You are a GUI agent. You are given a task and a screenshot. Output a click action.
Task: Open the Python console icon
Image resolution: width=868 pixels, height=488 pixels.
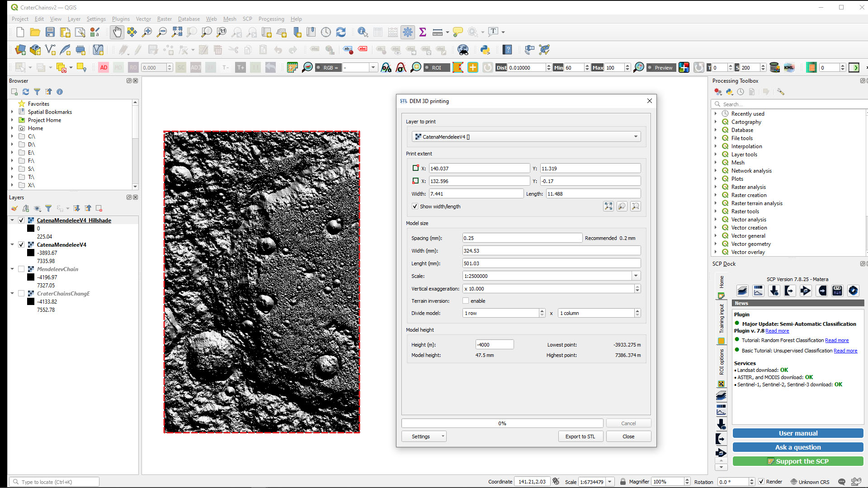point(485,50)
